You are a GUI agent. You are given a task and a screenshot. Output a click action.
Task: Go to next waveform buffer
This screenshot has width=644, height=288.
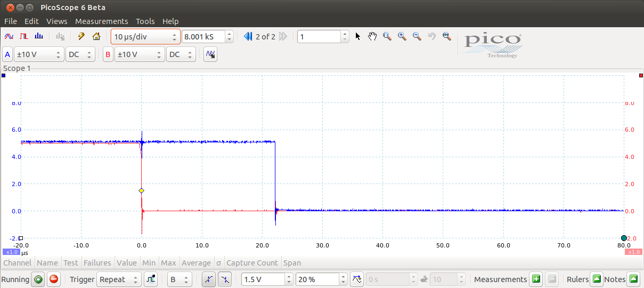283,36
